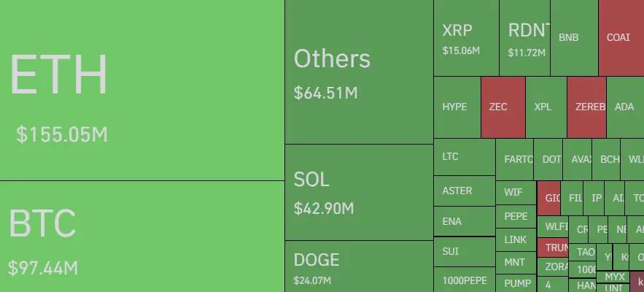This screenshot has width=644, height=292.
Task: Click the HYPE tile
Action: pos(457,107)
